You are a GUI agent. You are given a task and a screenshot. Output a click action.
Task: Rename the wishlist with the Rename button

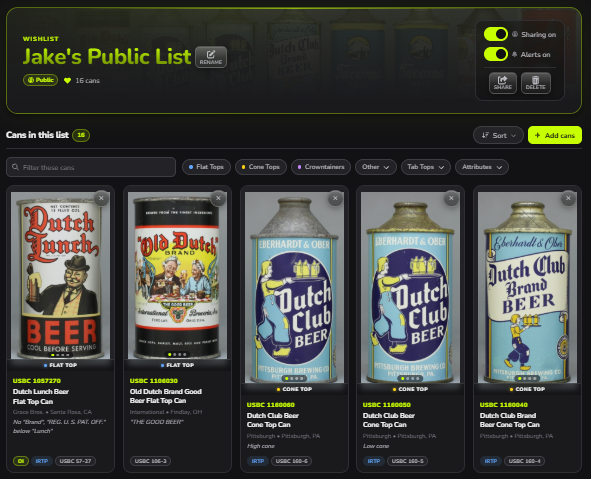tap(211, 57)
